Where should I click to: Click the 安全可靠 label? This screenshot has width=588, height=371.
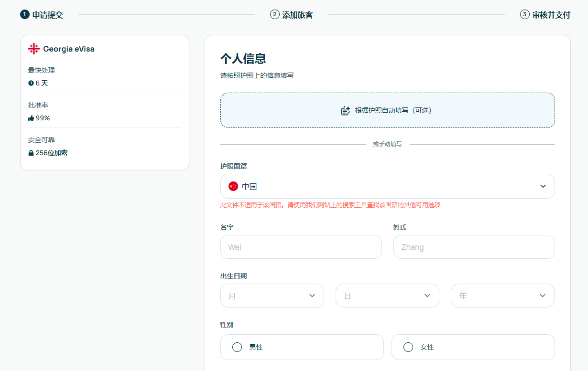click(42, 140)
